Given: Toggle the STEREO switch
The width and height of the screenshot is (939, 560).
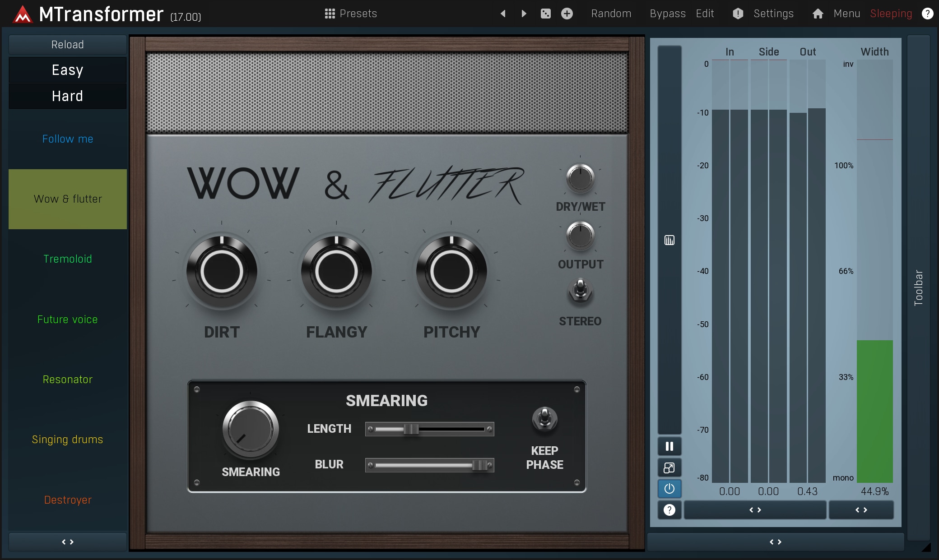Looking at the screenshot, I should pyautogui.click(x=581, y=290).
